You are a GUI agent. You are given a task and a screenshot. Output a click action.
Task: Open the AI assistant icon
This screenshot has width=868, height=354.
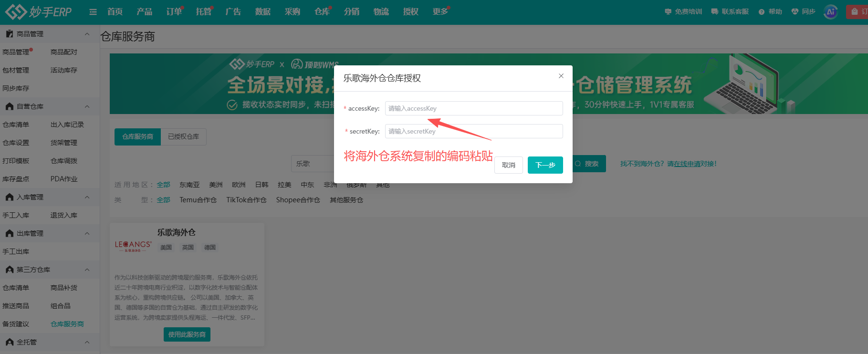click(x=831, y=12)
